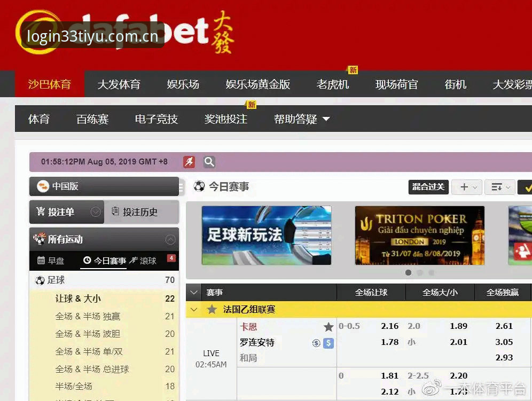Open the 帮助答疑 dropdown

point(302,119)
